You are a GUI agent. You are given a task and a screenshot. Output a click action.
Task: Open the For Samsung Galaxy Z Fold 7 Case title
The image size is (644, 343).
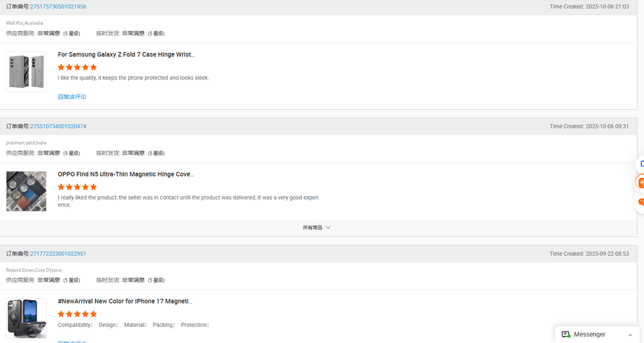(x=126, y=55)
